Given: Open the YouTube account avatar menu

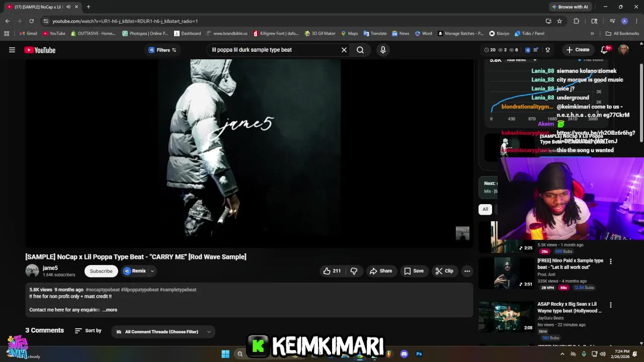Looking at the screenshot, I should point(623,50).
